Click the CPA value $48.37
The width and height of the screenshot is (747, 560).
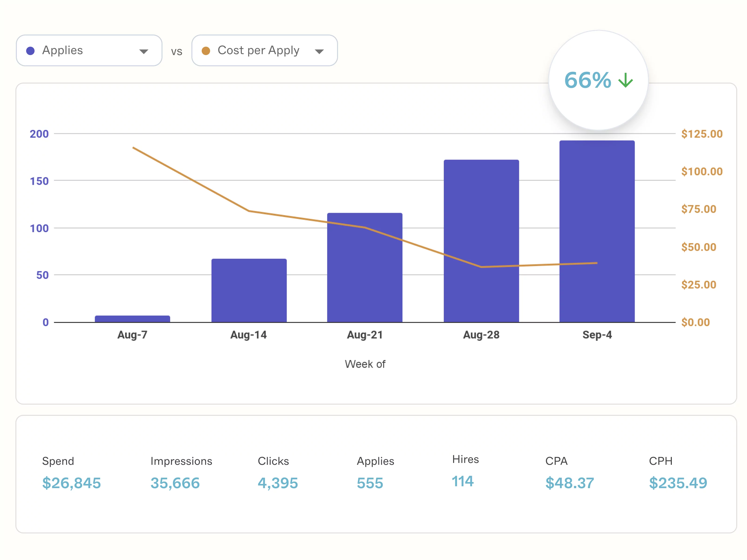point(569,483)
